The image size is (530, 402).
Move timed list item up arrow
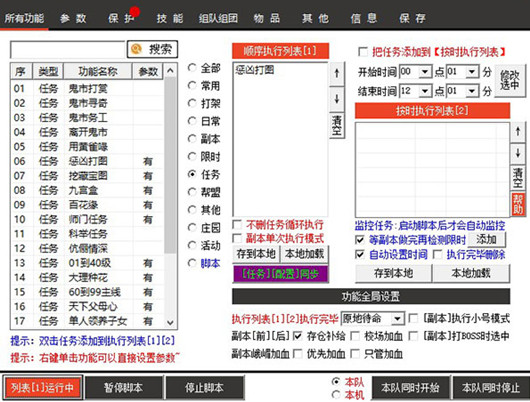tap(517, 132)
